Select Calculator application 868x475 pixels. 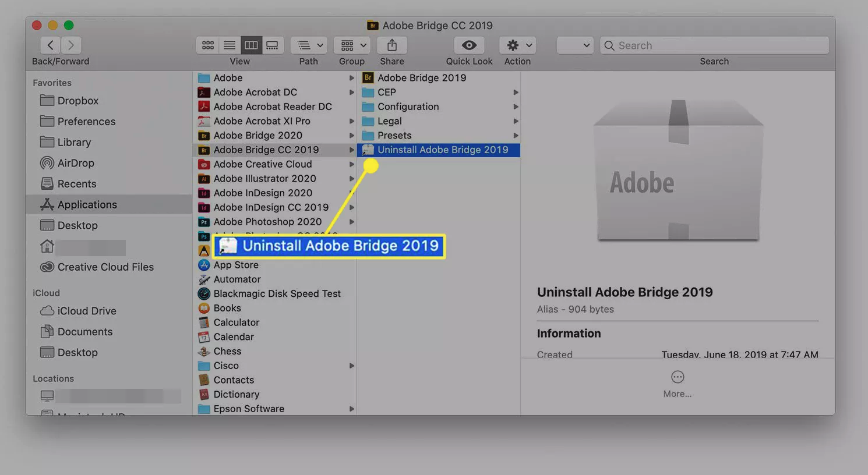click(274, 322)
